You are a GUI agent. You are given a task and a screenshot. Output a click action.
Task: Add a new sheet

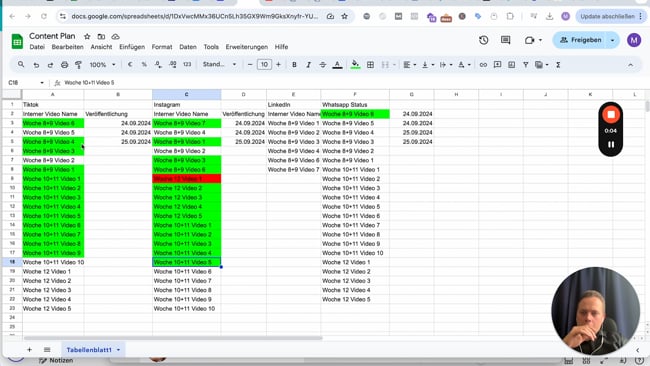pyautogui.click(x=29, y=350)
